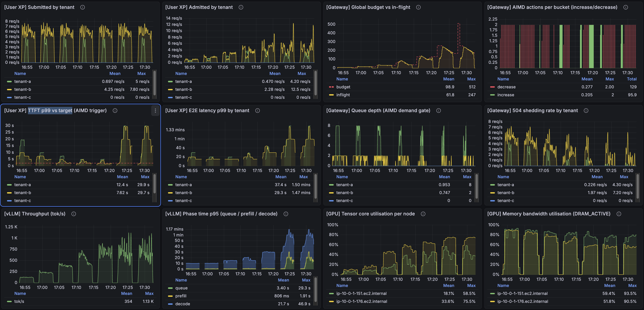Sort Phase time p95 legend by Name
The width and height of the screenshot is (644, 310).
point(181,280)
